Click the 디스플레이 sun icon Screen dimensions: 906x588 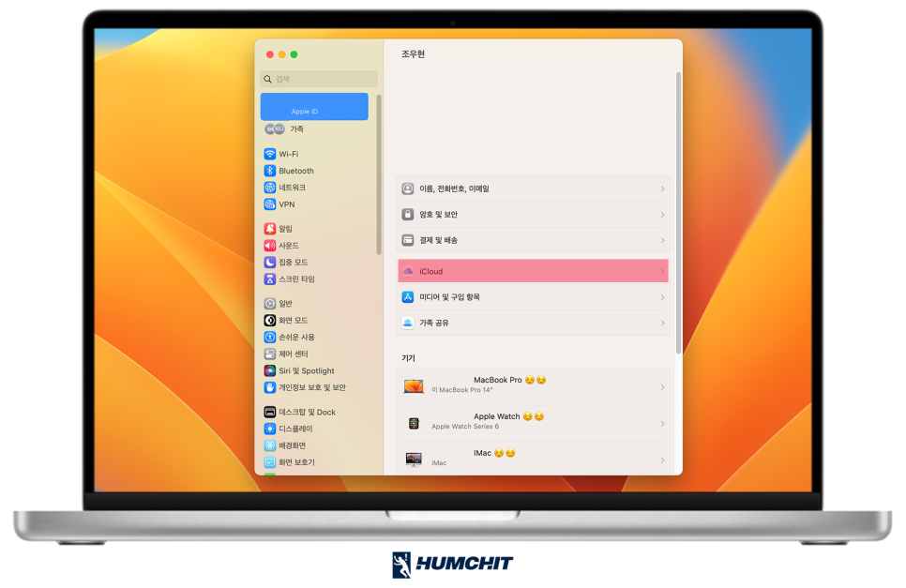pos(270,429)
